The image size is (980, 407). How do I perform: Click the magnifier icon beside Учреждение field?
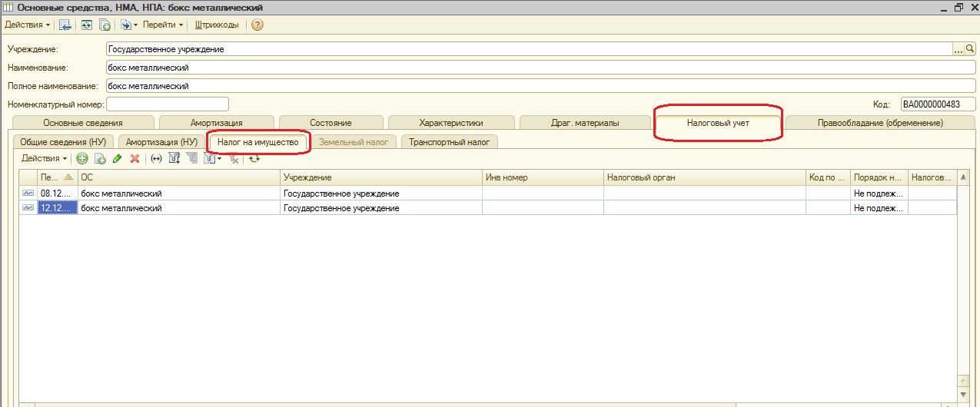click(x=969, y=49)
